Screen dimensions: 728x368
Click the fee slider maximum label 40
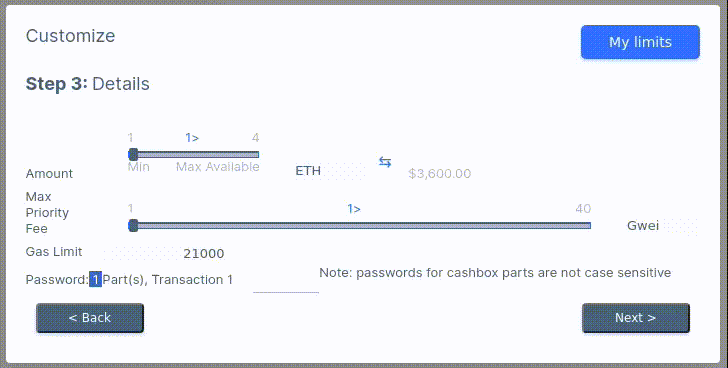(583, 209)
